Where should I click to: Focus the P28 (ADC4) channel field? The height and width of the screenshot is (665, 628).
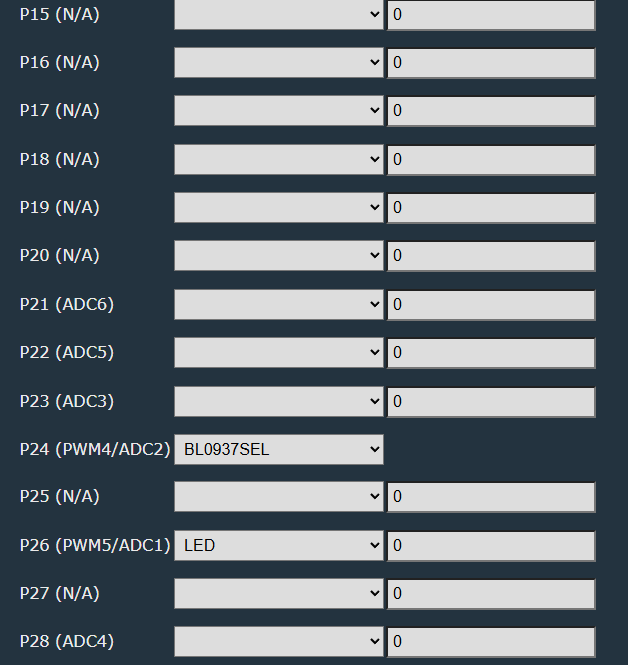point(491,642)
